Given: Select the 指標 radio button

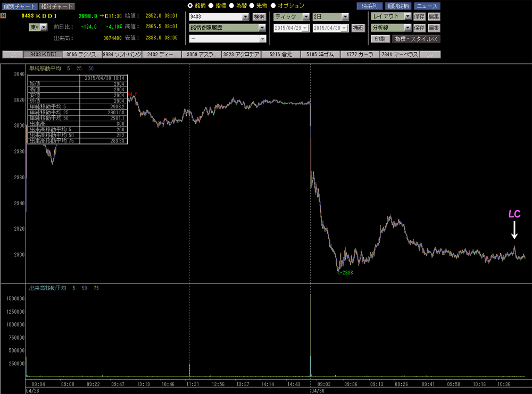Looking at the screenshot, I should (x=211, y=5).
